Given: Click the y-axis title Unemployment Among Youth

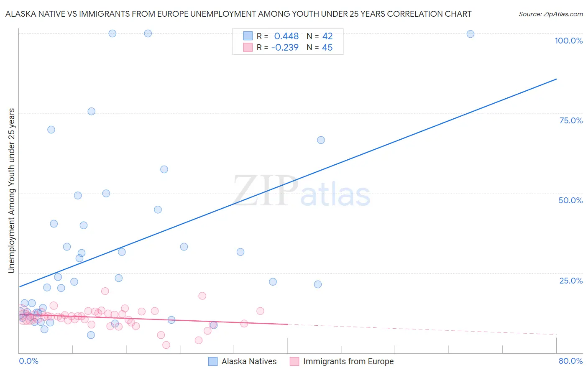Looking at the screenshot, I should [x=12, y=191].
